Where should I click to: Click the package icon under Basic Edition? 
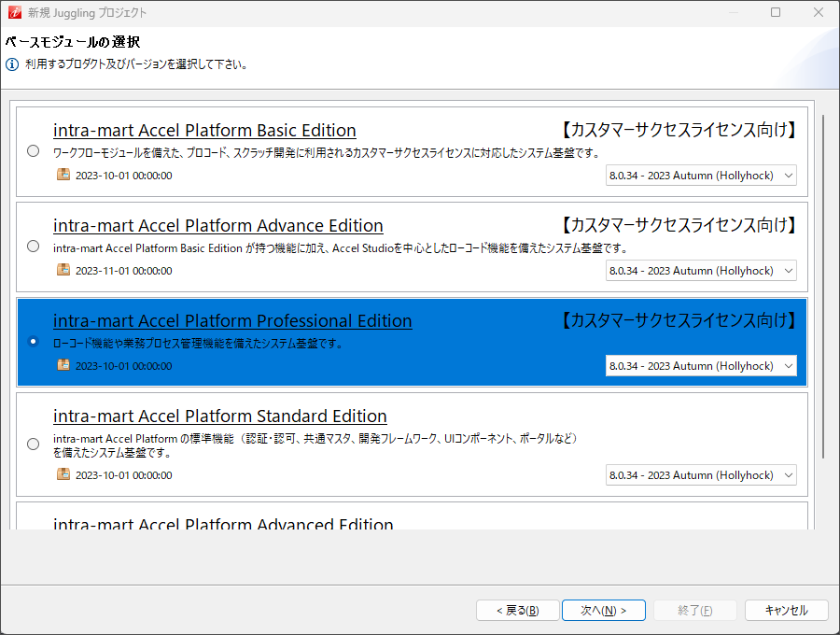(63, 175)
